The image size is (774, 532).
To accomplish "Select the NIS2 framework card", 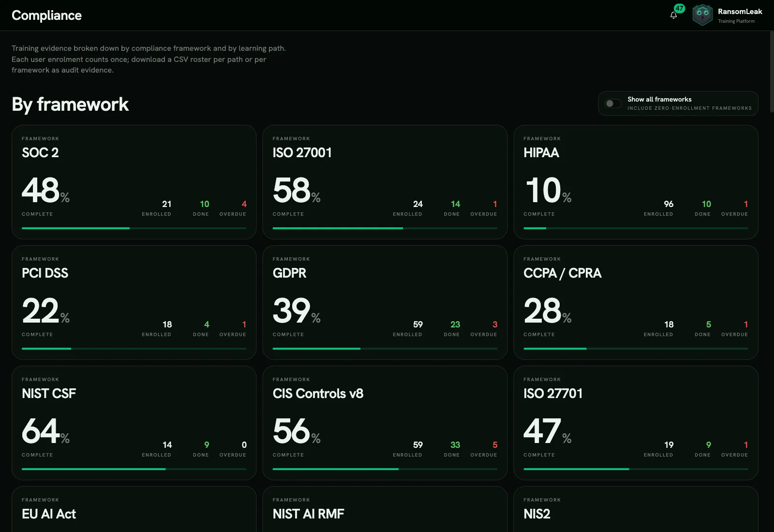I will (x=636, y=509).
